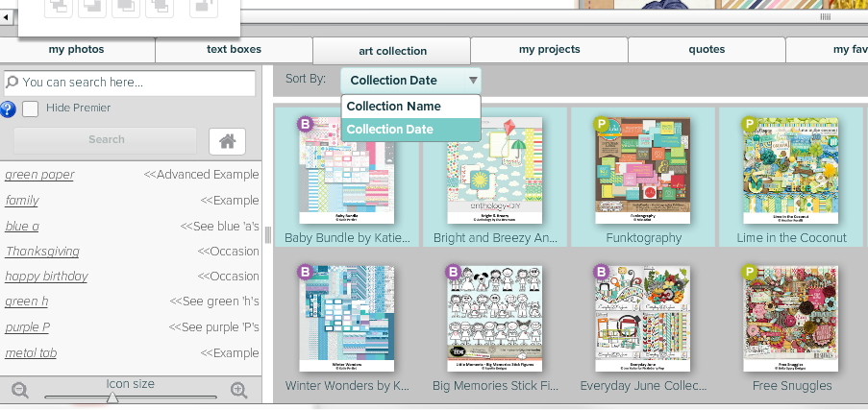
Task: Click the home icon button
Action: coord(227,141)
